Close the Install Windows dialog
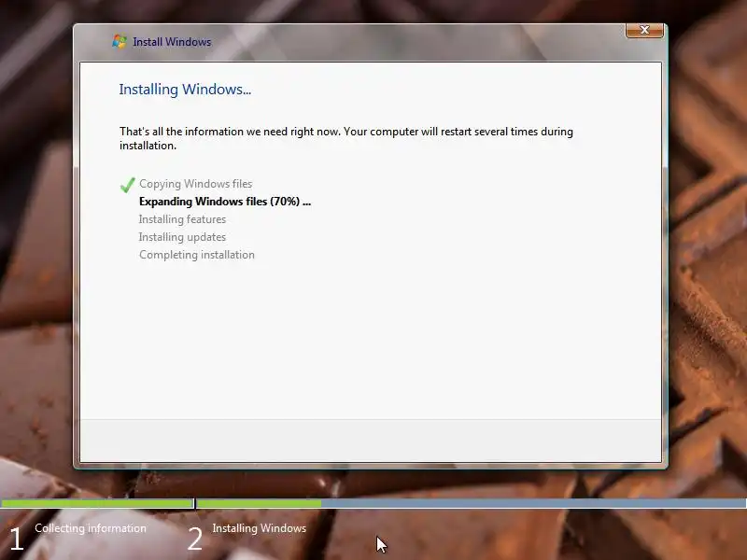Screen dimensions: 747x560 coord(644,30)
